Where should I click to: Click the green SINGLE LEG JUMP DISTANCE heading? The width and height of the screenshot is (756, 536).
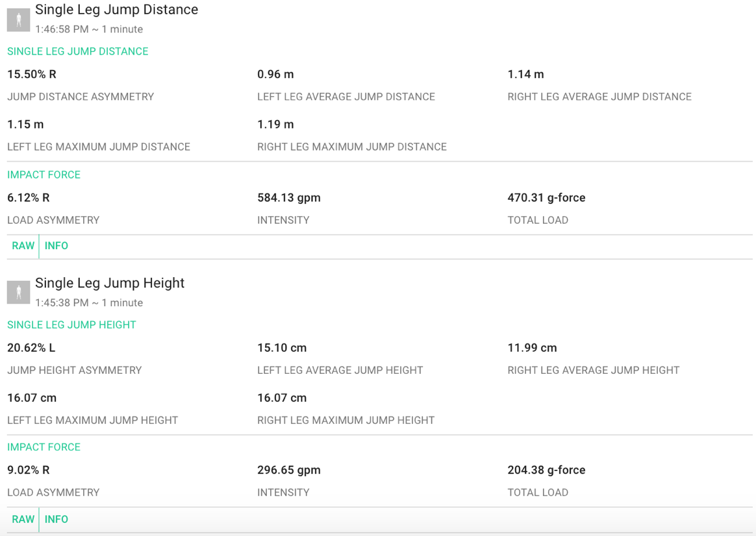(x=78, y=51)
